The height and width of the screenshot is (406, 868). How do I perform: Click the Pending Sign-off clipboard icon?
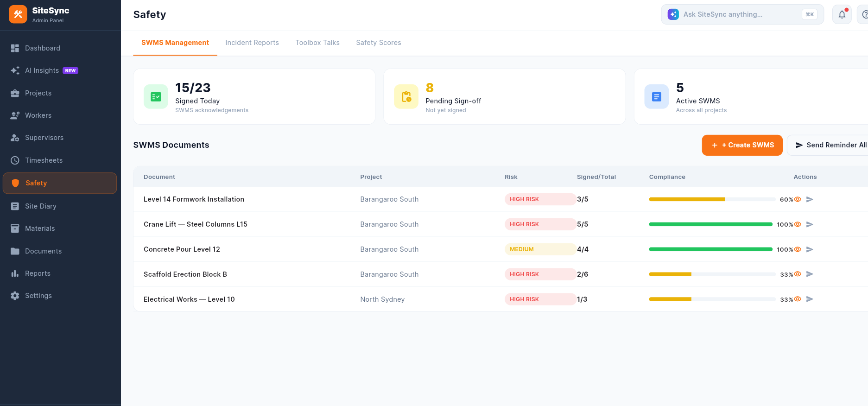click(x=406, y=96)
